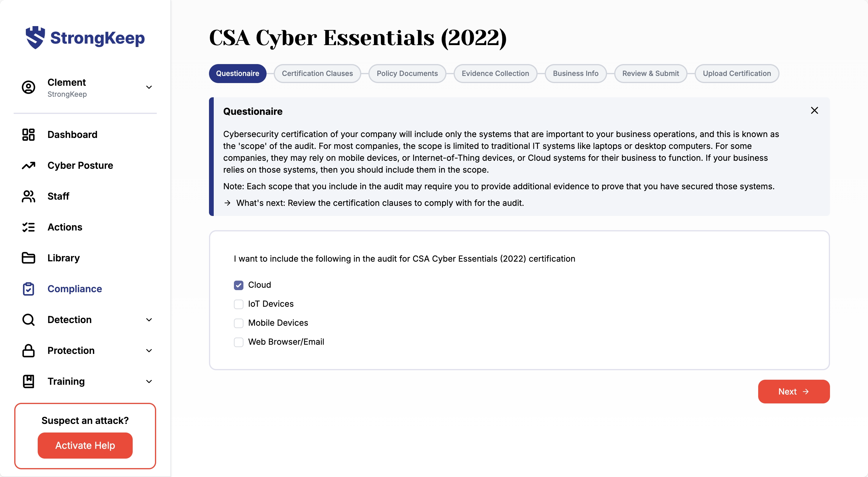
Task: Click the Activate Help button
Action: (x=85, y=445)
